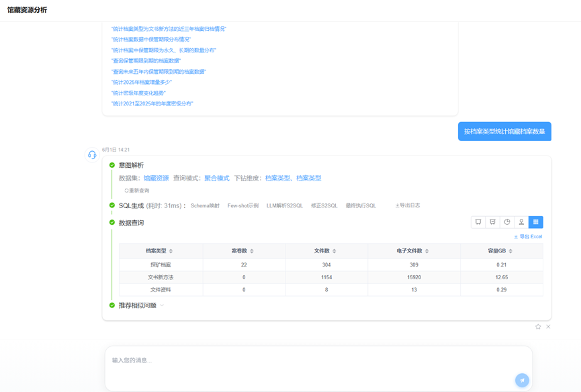This screenshot has height=392, width=581.
Task: Click suggestion 统计档案类型为文书新方法的近三年档案归档情况
Action: [x=169, y=29]
